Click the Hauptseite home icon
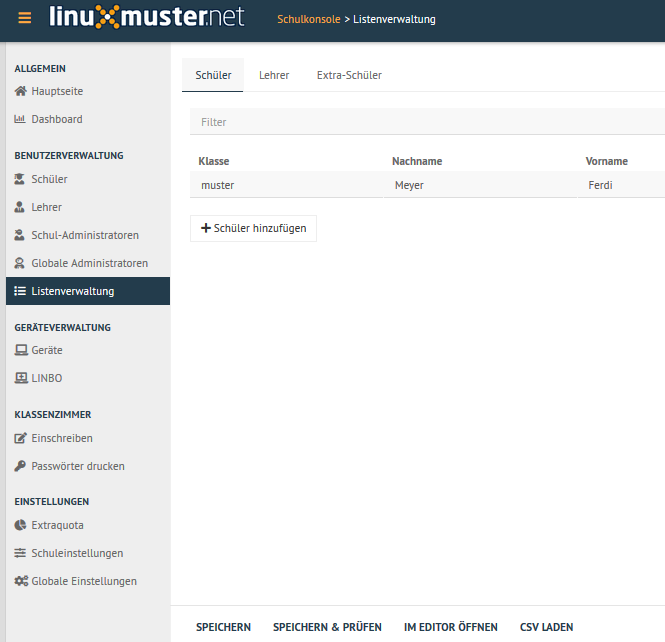This screenshot has width=665, height=642. (20, 91)
